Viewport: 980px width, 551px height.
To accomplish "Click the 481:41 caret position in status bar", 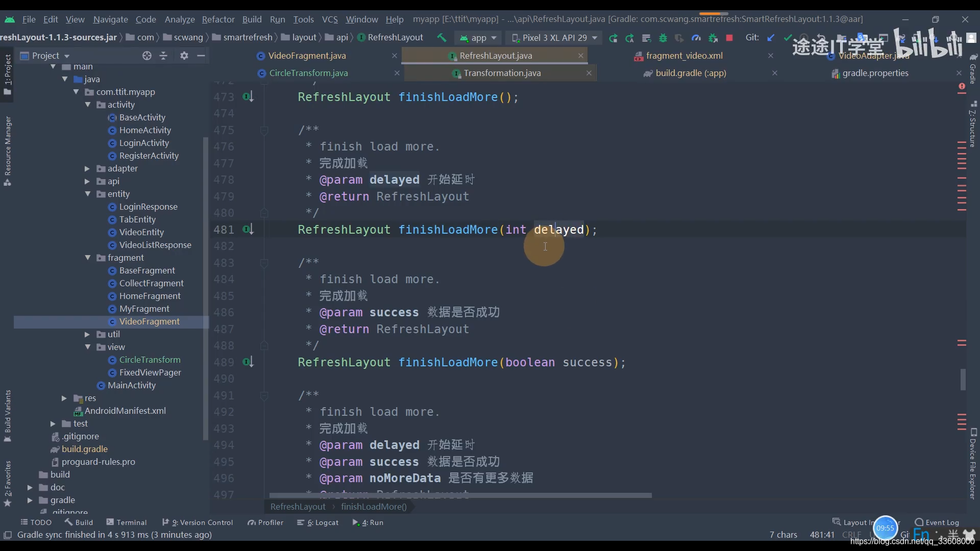I will (x=822, y=535).
